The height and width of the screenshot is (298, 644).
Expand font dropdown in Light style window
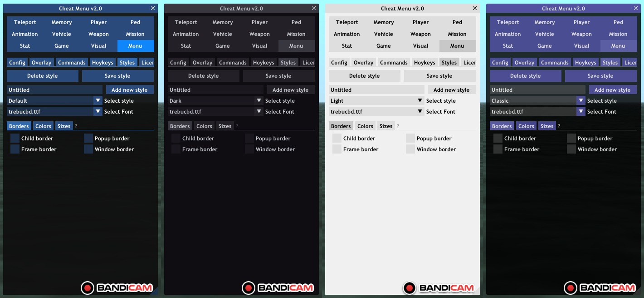376,111
